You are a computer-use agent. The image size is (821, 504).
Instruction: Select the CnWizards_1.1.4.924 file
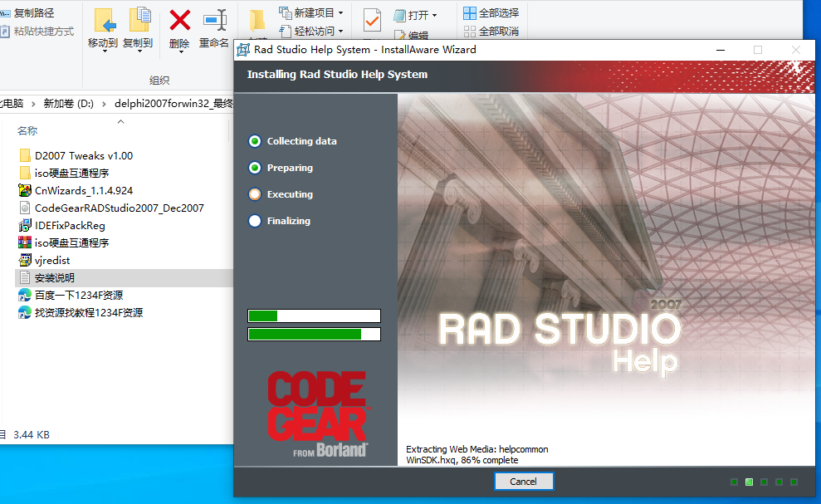[84, 191]
